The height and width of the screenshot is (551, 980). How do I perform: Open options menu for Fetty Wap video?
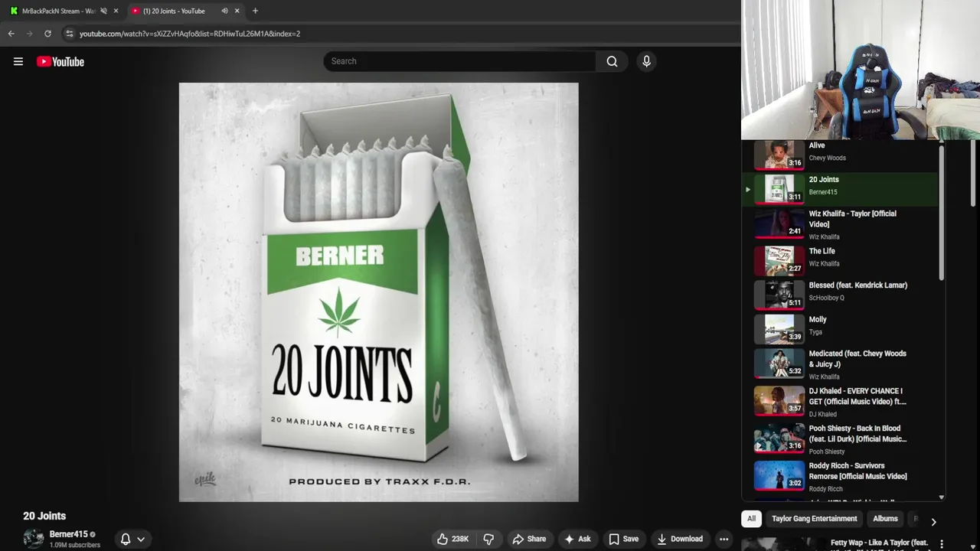click(942, 544)
